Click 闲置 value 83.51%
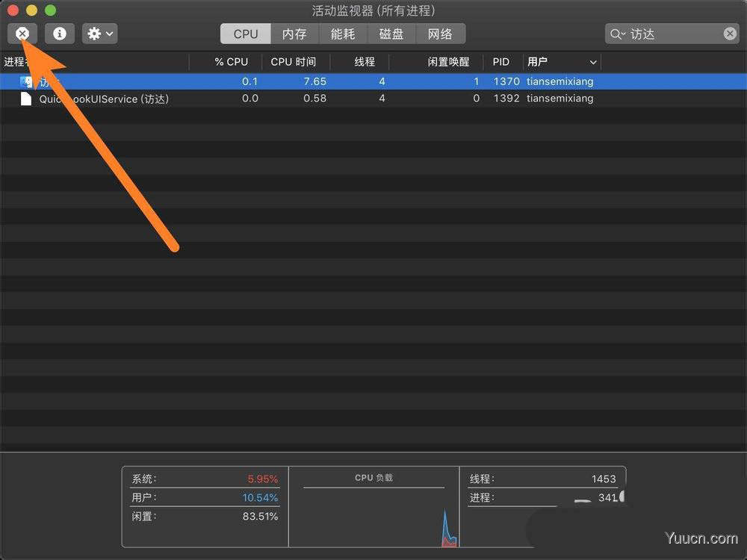The image size is (747, 560). tap(260, 516)
